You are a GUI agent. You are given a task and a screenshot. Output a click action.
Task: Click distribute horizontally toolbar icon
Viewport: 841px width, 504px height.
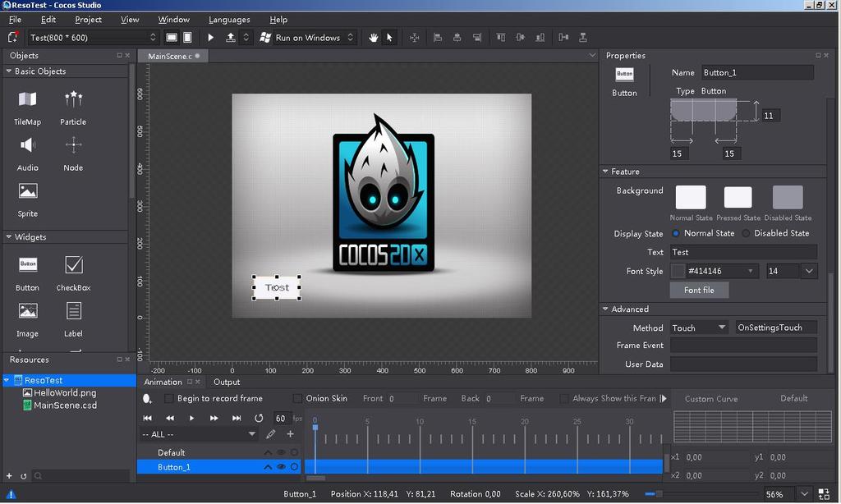click(x=563, y=38)
